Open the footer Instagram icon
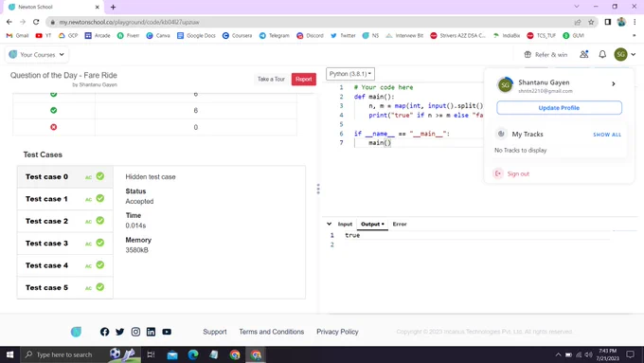644x363 pixels. [135, 332]
